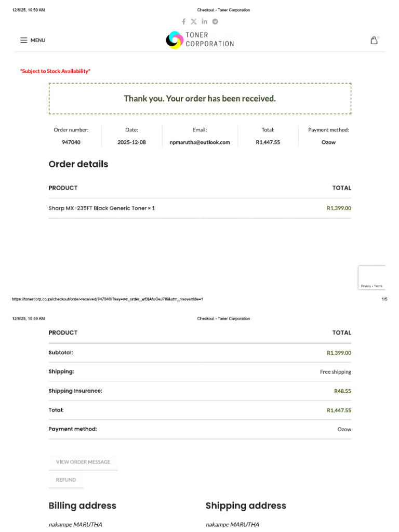399x532 pixels.
Task: Click the View Order Message button
Action: pos(83,462)
